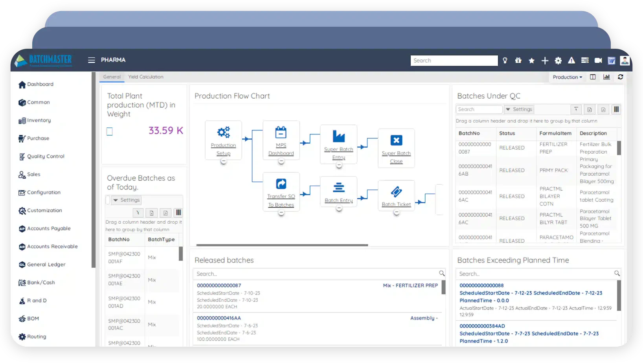
Task: Switch to the Yield Calculation tab
Action: 145,77
